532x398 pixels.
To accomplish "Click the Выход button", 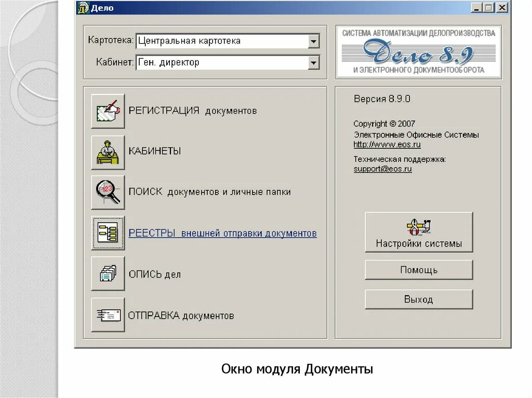I will tap(419, 299).
